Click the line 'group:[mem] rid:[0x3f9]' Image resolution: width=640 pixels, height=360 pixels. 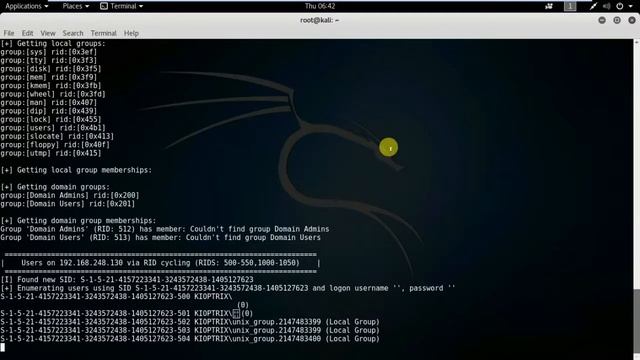[49, 77]
